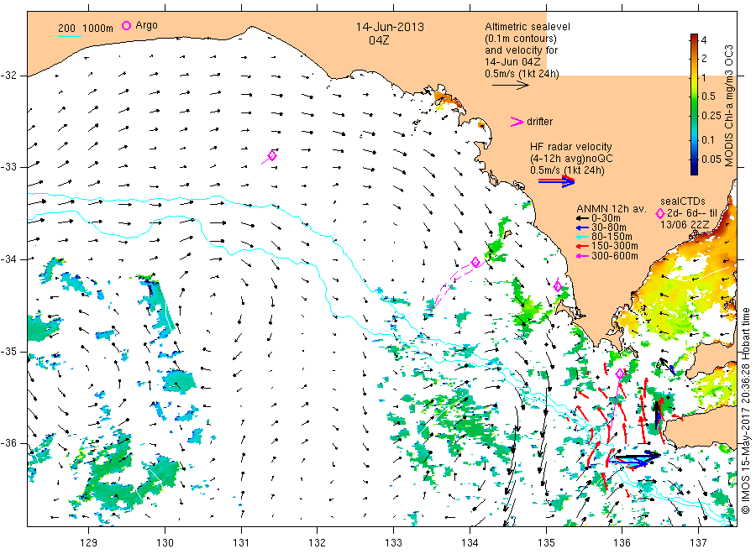Click the 'MODIS Chl-a mg/m3 OC3' colorbar label

pos(728,106)
